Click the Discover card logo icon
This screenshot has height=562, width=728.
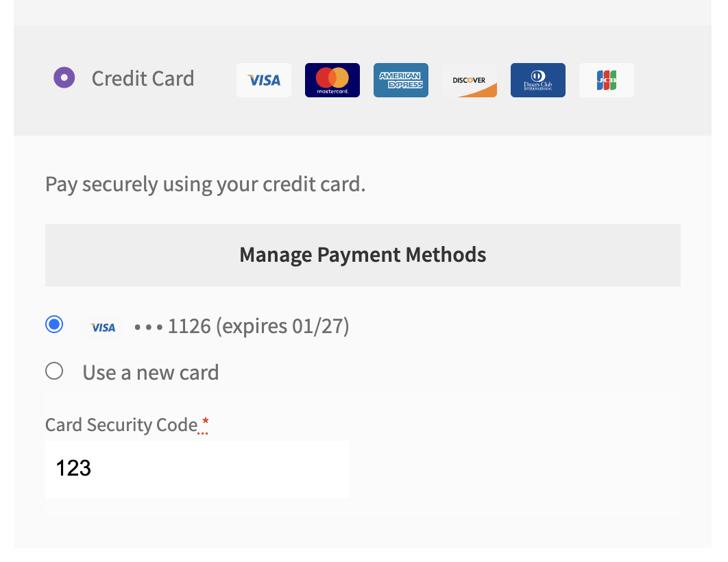click(469, 80)
